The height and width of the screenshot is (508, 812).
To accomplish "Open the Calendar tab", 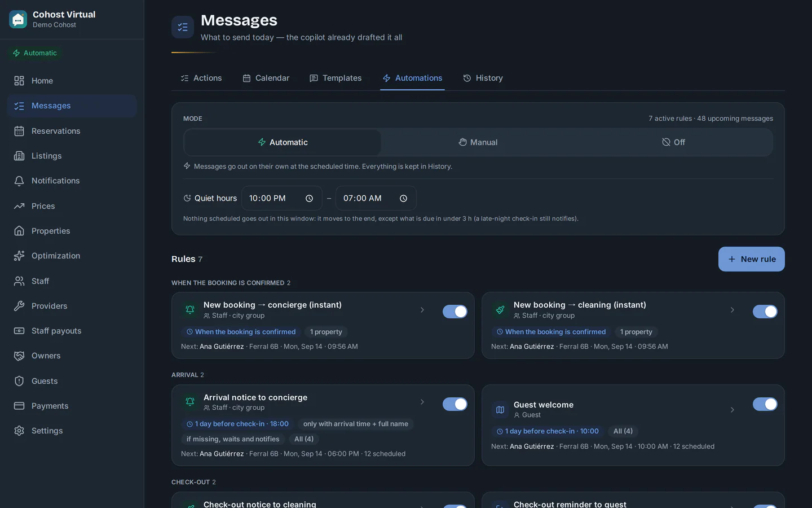I will coord(266,78).
